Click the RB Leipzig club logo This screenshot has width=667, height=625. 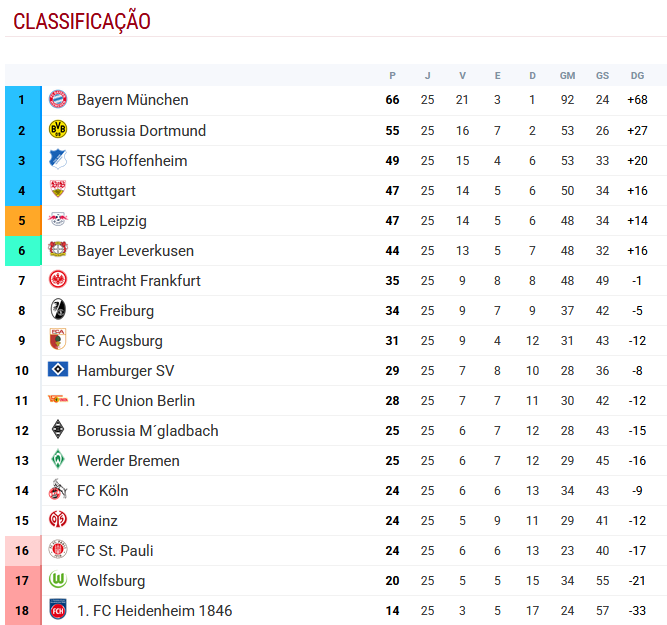[58, 220]
